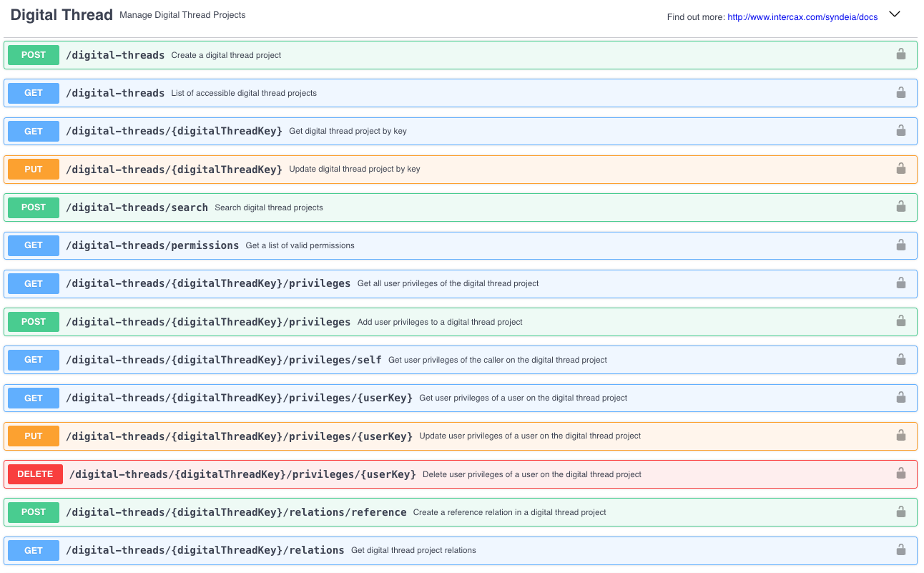The image size is (924, 573).
Task: Click lock icon on DELETE privileges row
Action: 900,474
